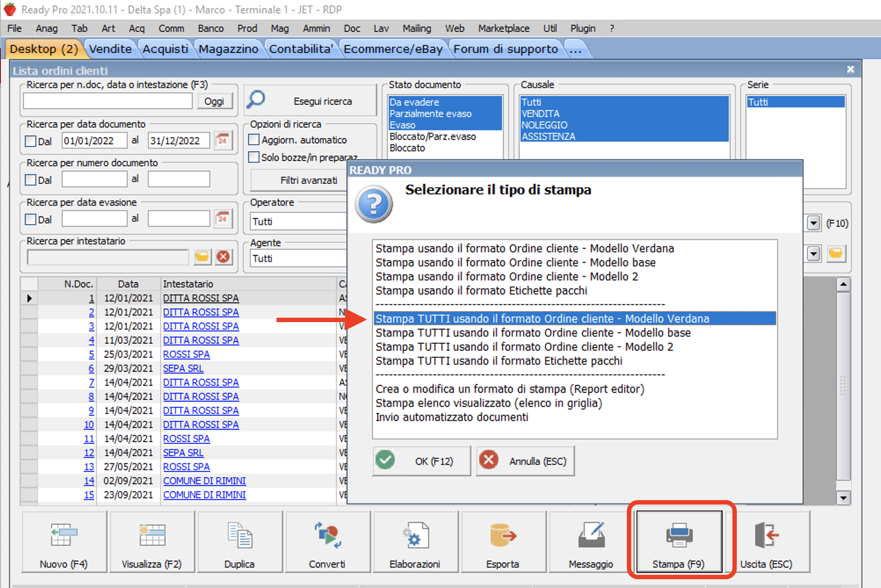
Task: Switch to the Vendite tab
Action: tap(110, 49)
